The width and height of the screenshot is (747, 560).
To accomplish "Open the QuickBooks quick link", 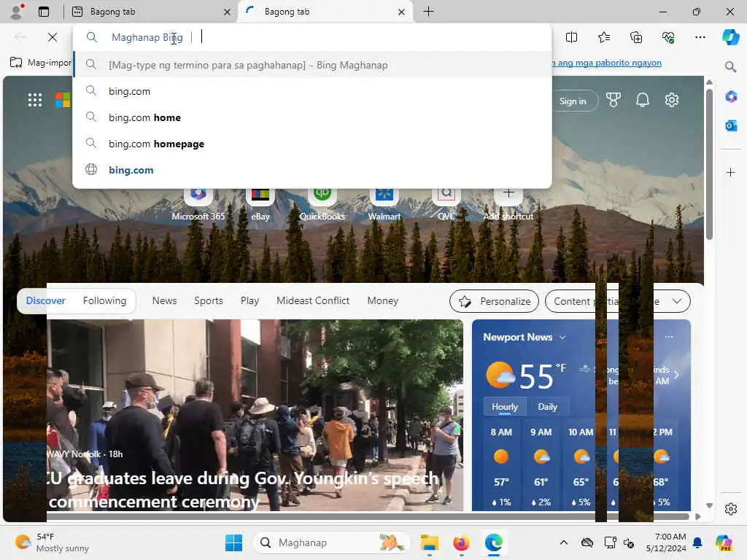I will [x=322, y=203].
